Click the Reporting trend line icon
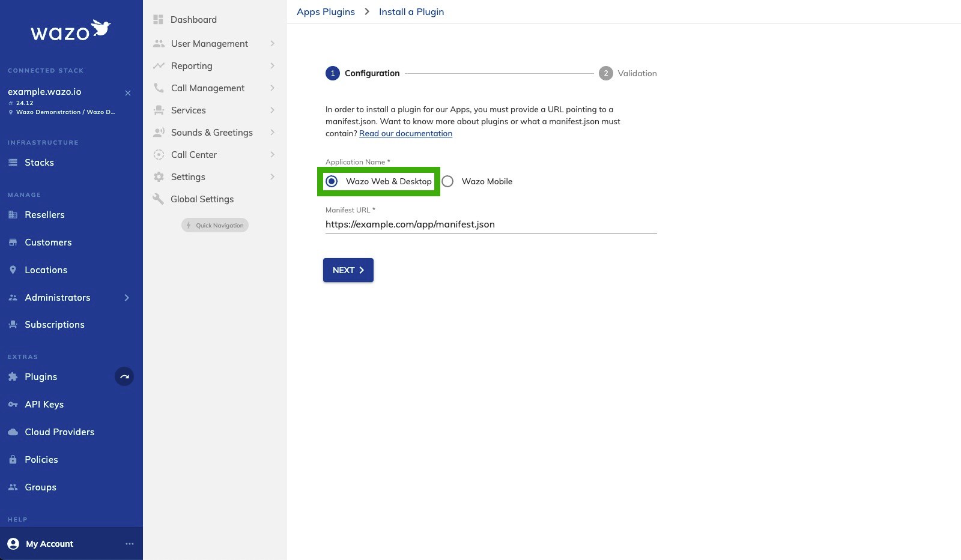 click(x=159, y=66)
